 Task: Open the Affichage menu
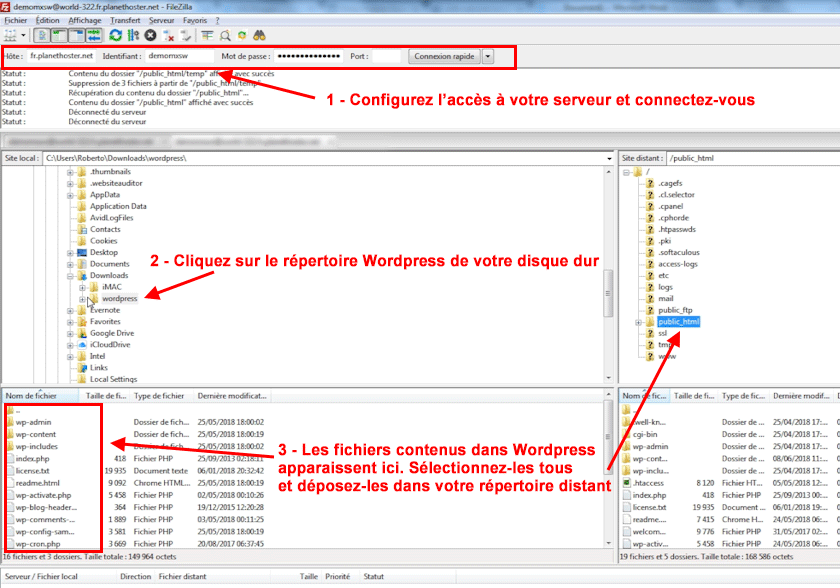point(85,20)
